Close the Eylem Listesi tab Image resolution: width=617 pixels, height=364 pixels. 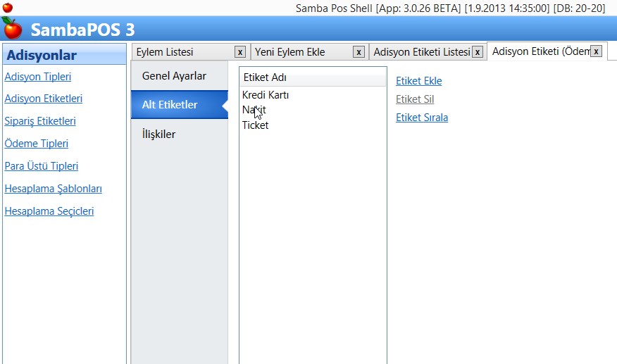[x=240, y=52]
